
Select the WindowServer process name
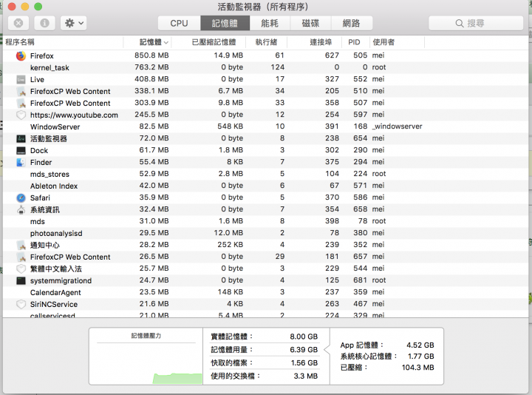coord(55,126)
